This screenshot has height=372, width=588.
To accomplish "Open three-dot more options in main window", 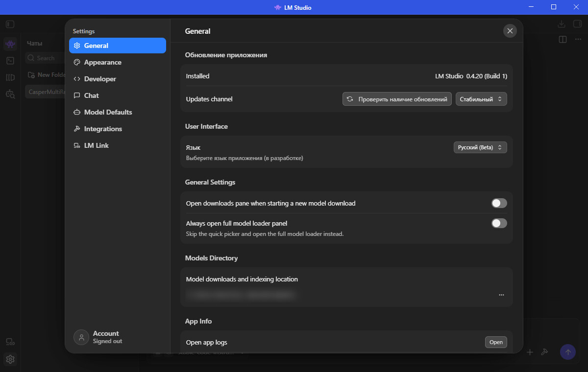I will (578, 39).
